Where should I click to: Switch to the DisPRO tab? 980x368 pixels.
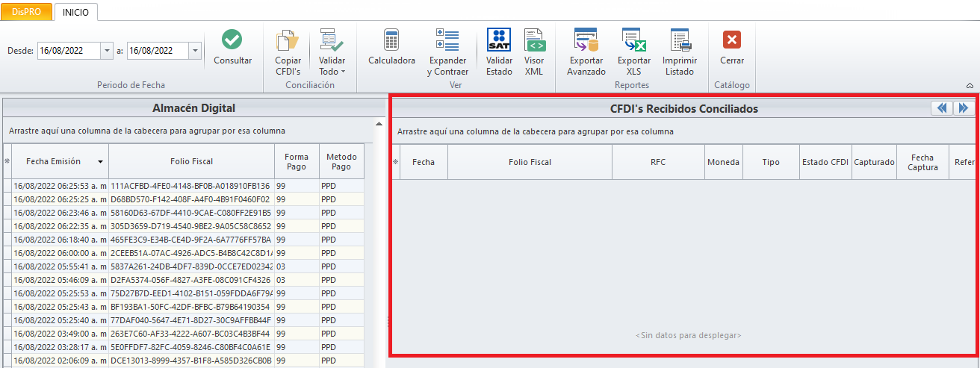point(26,13)
